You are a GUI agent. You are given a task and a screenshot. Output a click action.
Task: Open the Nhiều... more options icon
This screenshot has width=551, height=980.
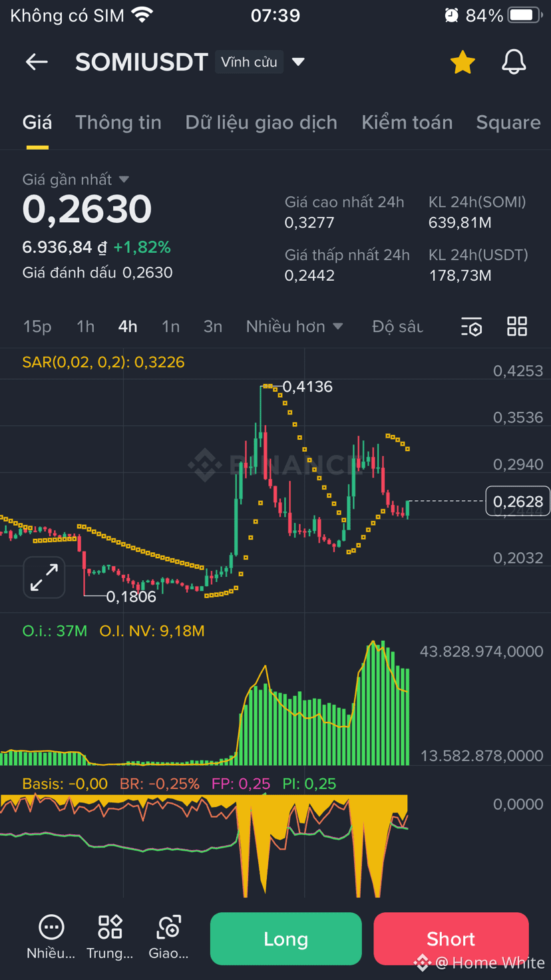point(51,937)
